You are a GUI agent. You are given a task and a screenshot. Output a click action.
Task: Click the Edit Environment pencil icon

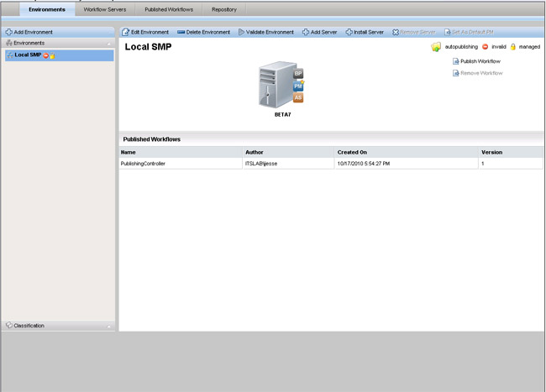coord(125,32)
